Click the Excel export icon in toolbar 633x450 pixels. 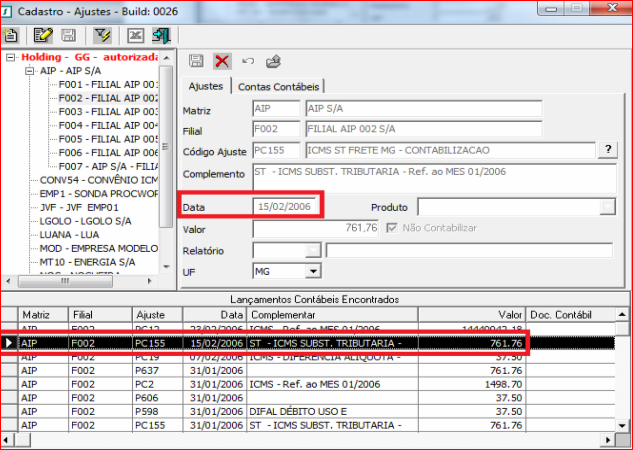click(137, 34)
